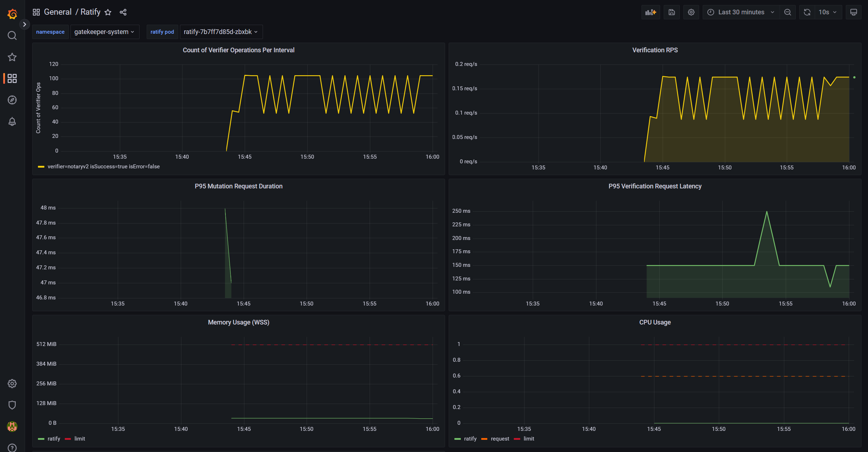Viewport: 868px width, 452px height.
Task: Click the Add panel icon
Action: point(650,12)
